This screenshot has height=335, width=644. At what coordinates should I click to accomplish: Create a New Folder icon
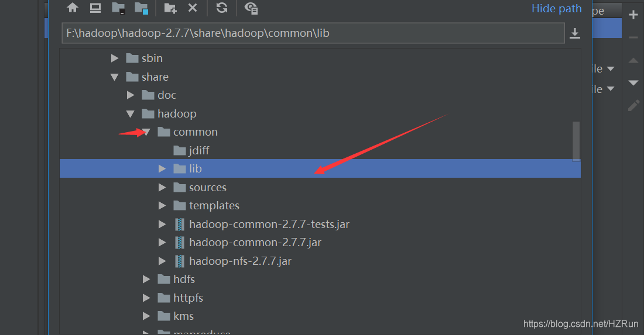170,8
